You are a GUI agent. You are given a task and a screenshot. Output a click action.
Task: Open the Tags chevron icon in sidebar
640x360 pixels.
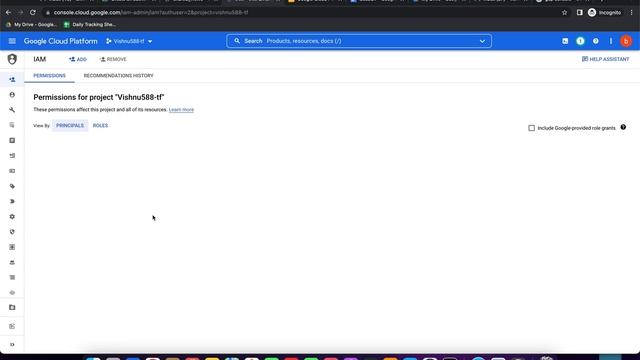pos(12,201)
